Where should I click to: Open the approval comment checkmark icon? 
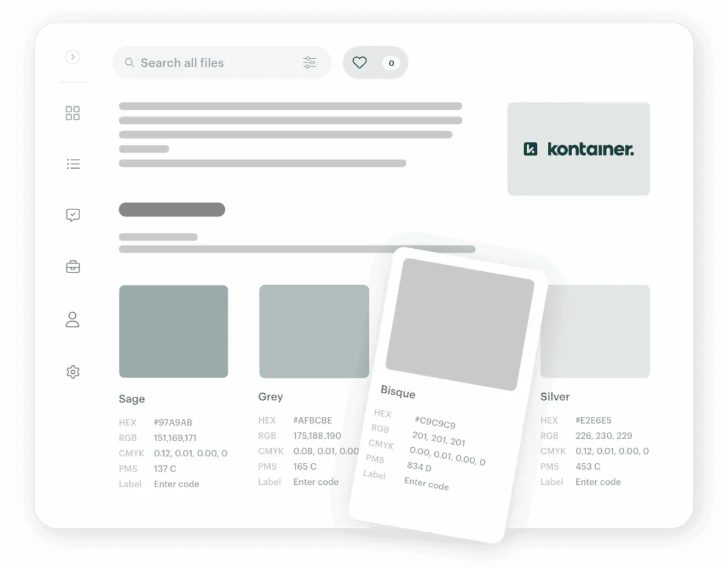pyautogui.click(x=73, y=215)
